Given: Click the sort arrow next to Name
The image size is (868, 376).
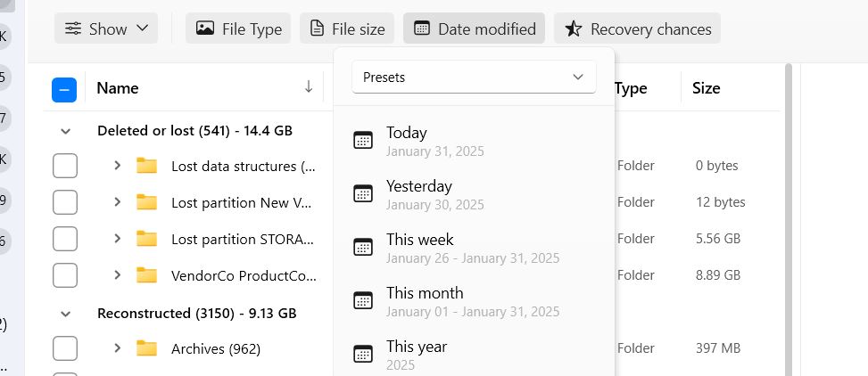Looking at the screenshot, I should click(x=309, y=86).
